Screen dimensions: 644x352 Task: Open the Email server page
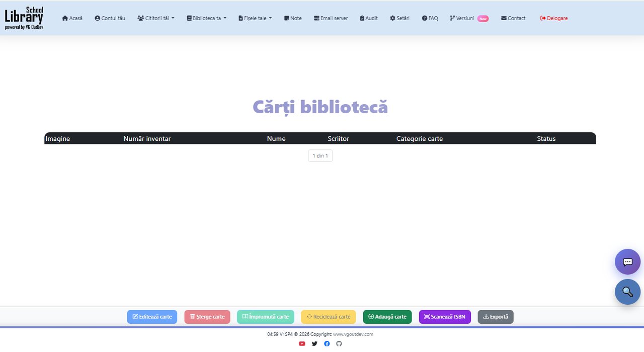(x=331, y=18)
